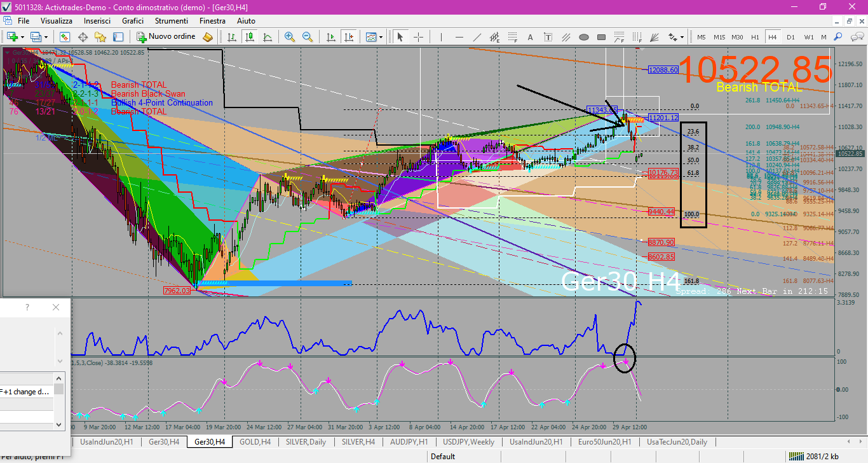The image size is (868, 463).
Task: Open the File menu
Action: tap(24, 21)
